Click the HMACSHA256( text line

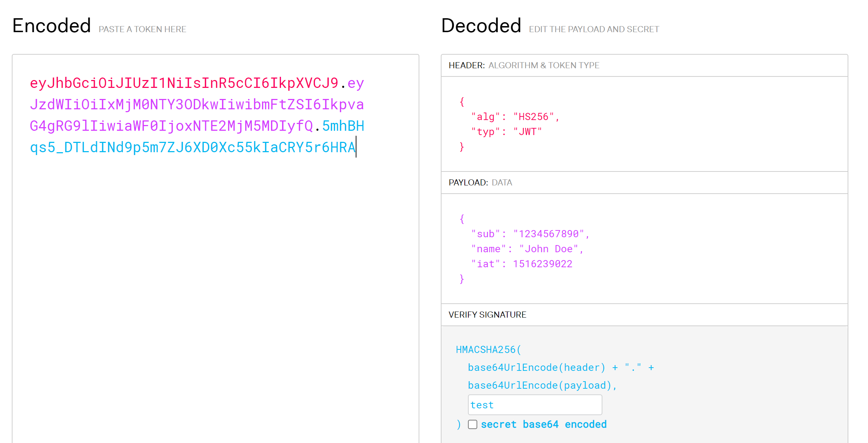pyautogui.click(x=489, y=350)
